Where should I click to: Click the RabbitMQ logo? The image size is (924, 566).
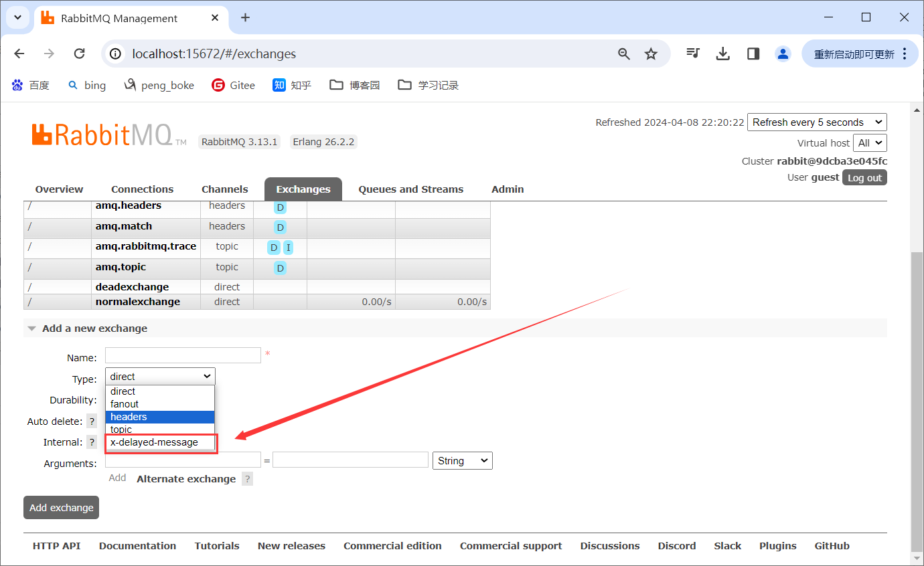pyautogui.click(x=109, y=134)
